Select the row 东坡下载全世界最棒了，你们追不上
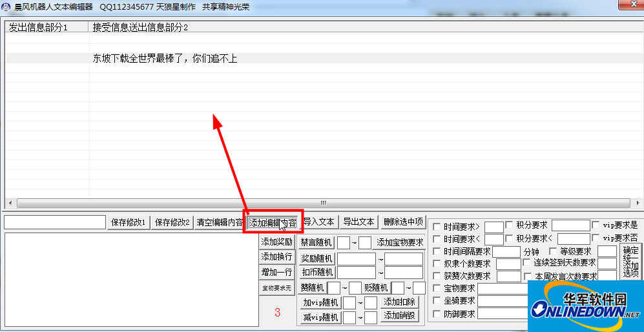644x332 pixels. 324,58
